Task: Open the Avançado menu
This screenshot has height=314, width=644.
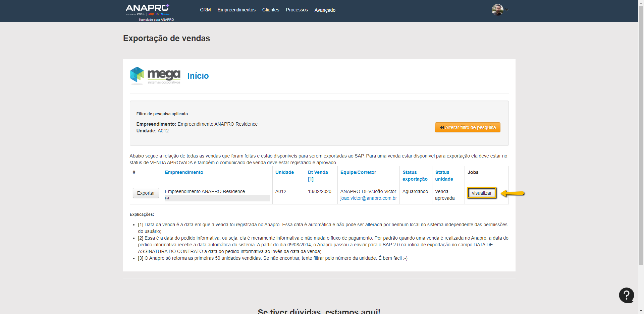Action: point(325,10)
